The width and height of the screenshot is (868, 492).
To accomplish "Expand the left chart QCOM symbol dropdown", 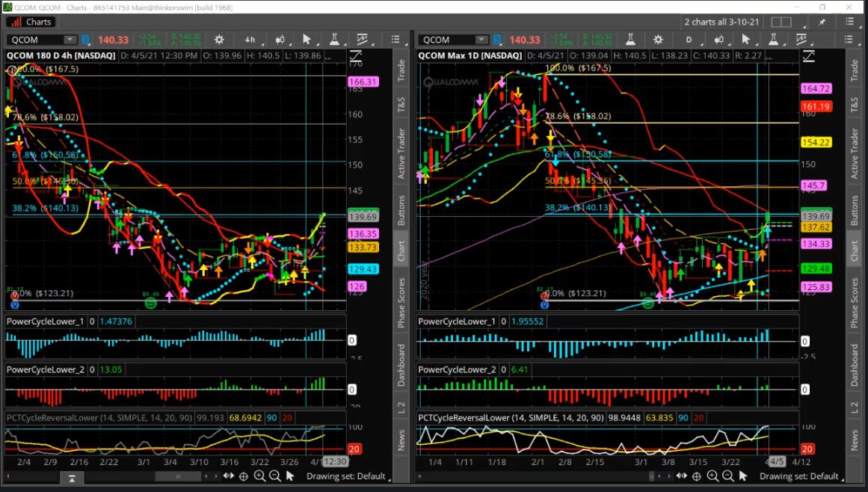I will [70, 40].
